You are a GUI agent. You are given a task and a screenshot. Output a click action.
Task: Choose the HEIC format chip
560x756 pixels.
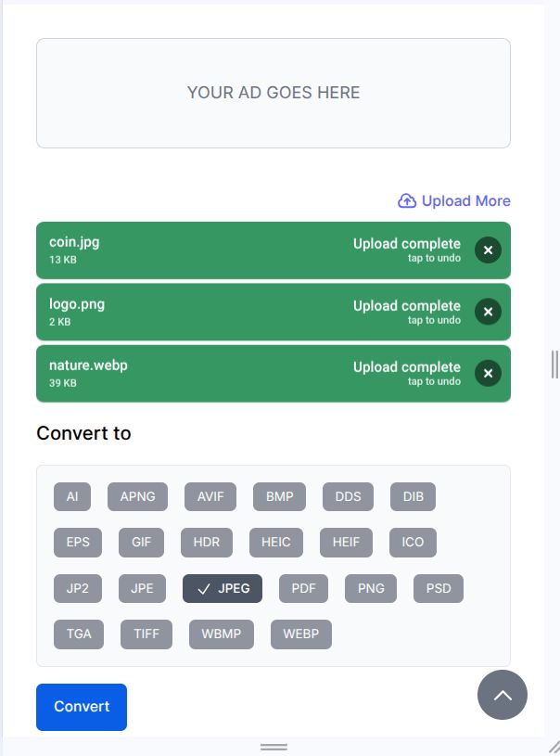[x=275, y=542]
